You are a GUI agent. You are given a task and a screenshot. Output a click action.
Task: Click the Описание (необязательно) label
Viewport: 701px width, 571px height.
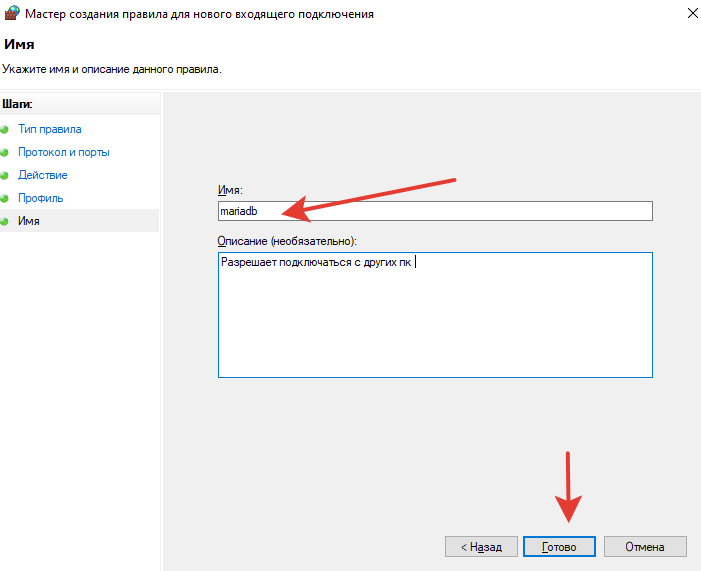tap(287, 241)
